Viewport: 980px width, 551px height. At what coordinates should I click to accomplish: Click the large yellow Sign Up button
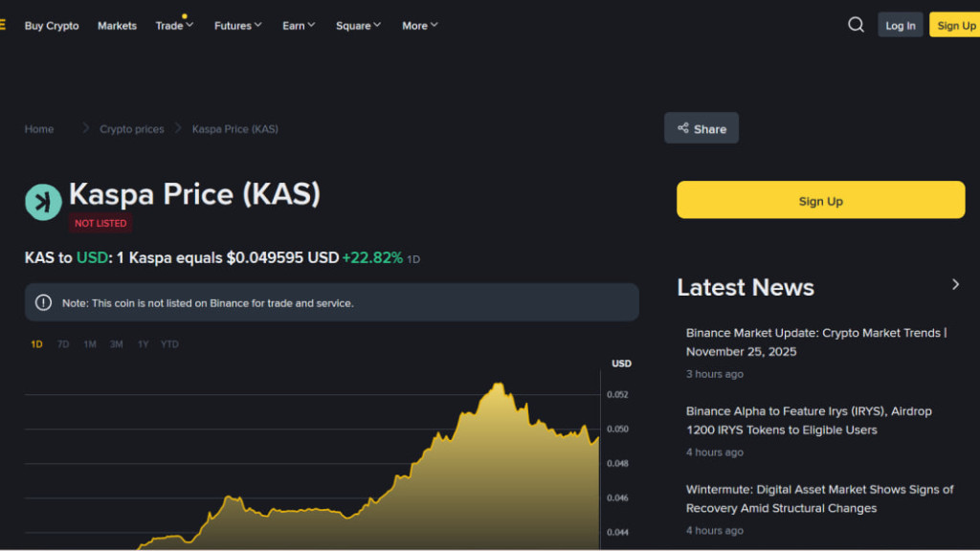click(x=820, y=200)
